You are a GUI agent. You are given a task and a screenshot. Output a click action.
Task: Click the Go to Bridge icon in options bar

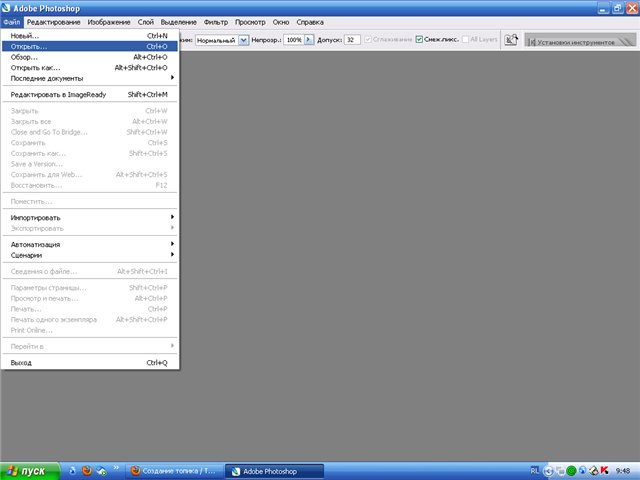511,41
